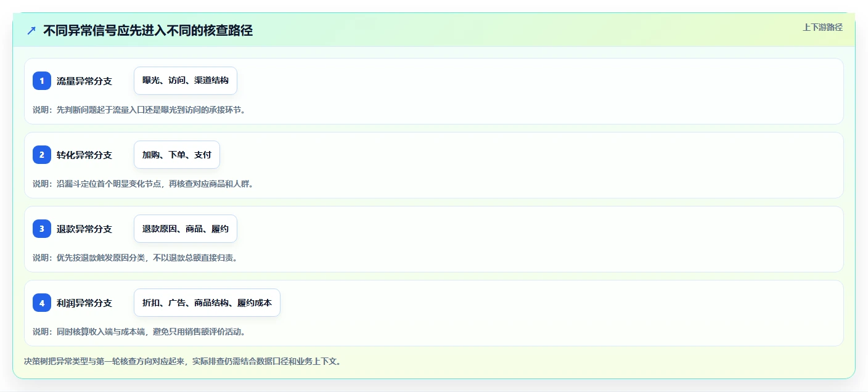
Task: Click the number 2 badge for 转化异常分支
Action: (x=42, y=155)
